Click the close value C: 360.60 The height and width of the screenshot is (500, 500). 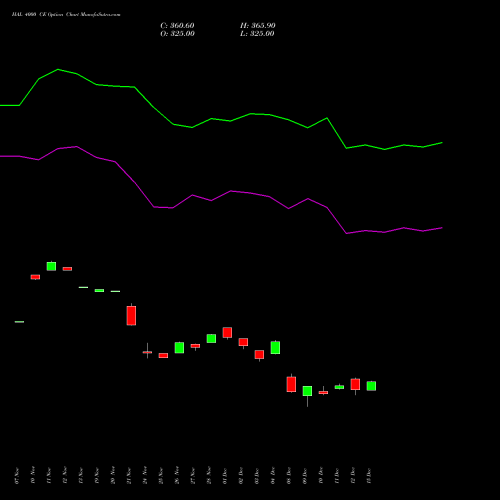[177, 26]
